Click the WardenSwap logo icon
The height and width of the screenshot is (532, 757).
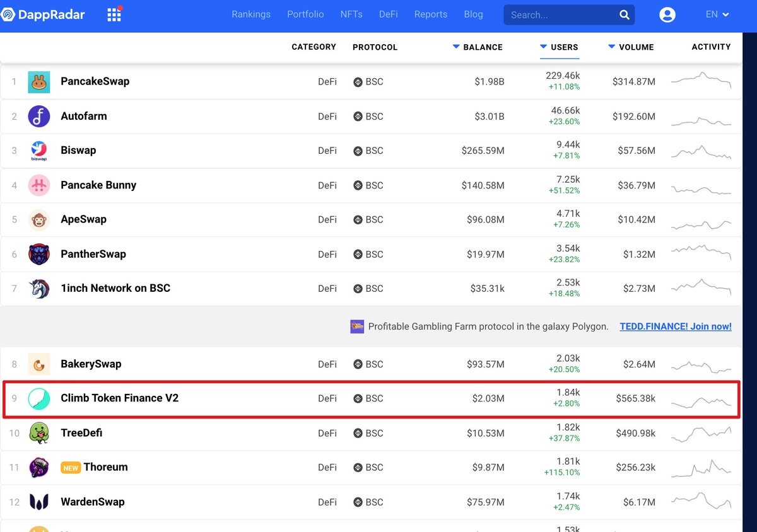click(39, 502)
